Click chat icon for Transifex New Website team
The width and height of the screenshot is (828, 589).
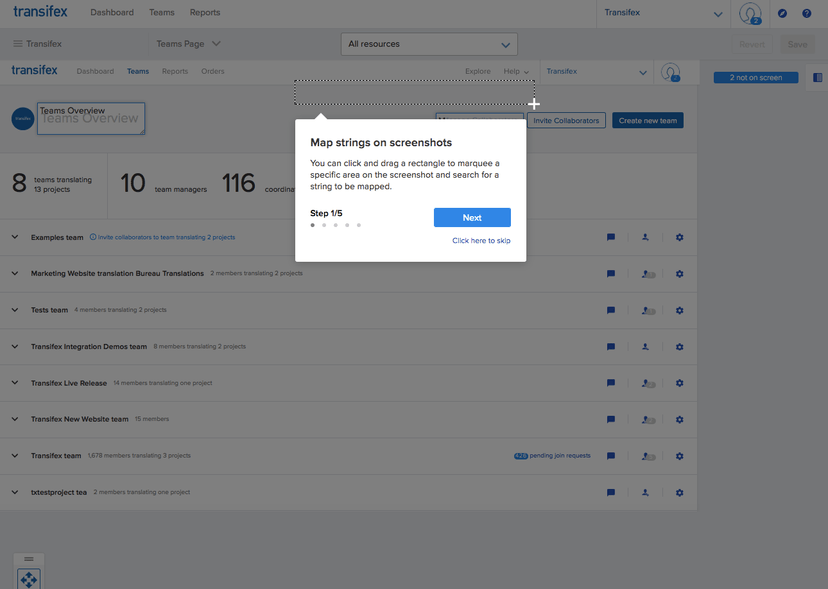pos(611,419)
